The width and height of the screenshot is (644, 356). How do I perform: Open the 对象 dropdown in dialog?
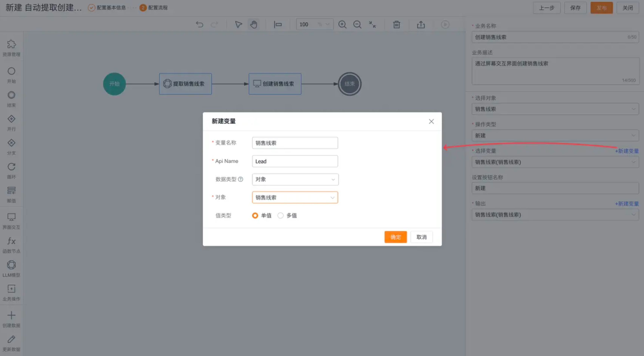click(295, 197)
